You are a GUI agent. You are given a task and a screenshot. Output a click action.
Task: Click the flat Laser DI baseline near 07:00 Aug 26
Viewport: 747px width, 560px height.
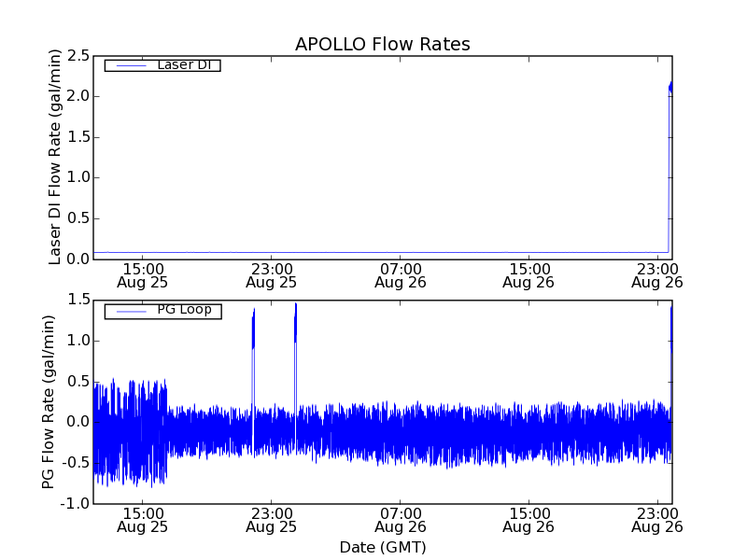pyautogui.click(x=400, y=252)
